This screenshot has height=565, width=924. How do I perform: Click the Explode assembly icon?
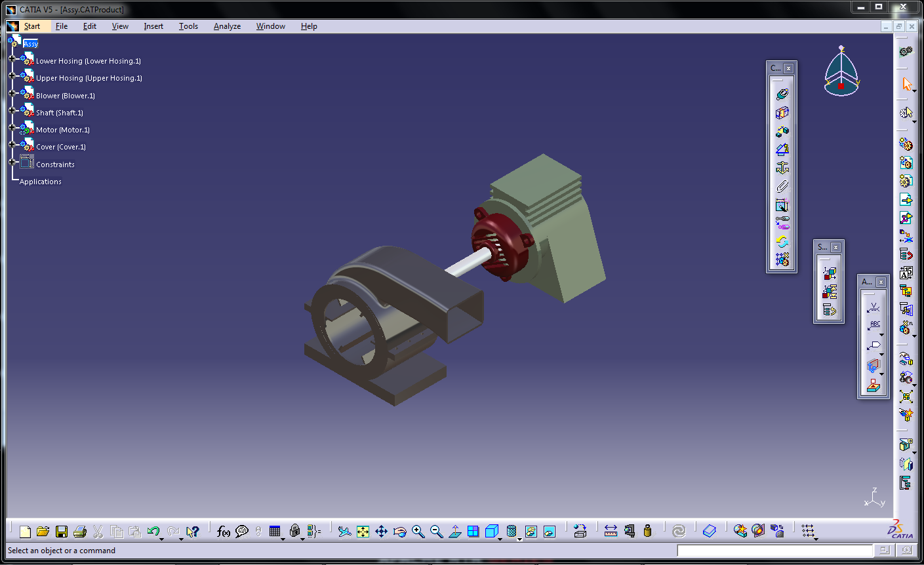[x=906, y=397]
